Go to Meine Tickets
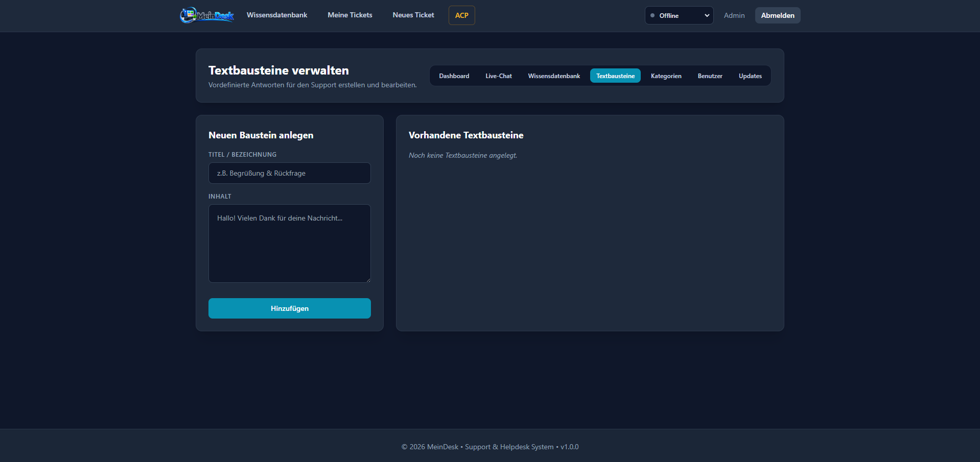 350,15
